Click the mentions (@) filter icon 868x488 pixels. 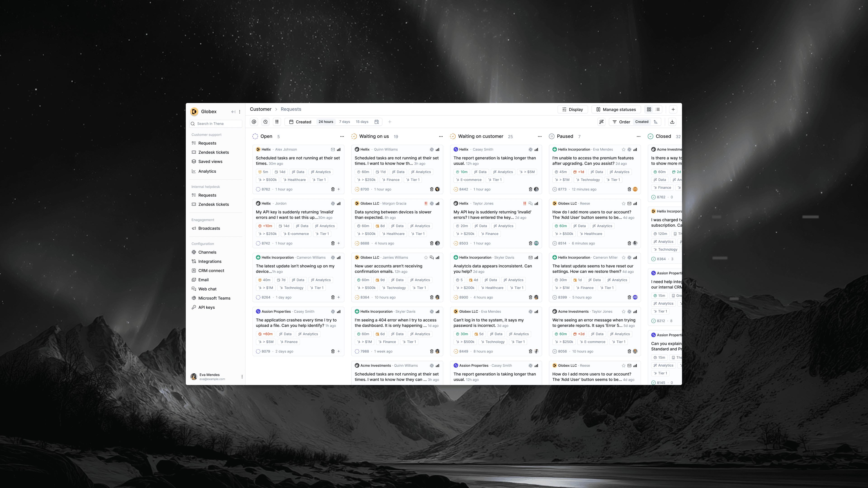click(254, 122)
